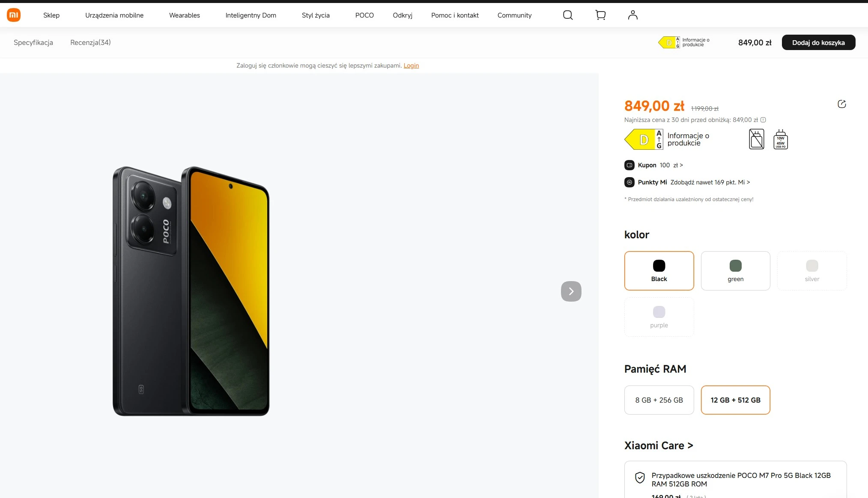Viewport: 868px width, 498px height.
Task: Click next image arrow on product gallery
Action: 571,291
